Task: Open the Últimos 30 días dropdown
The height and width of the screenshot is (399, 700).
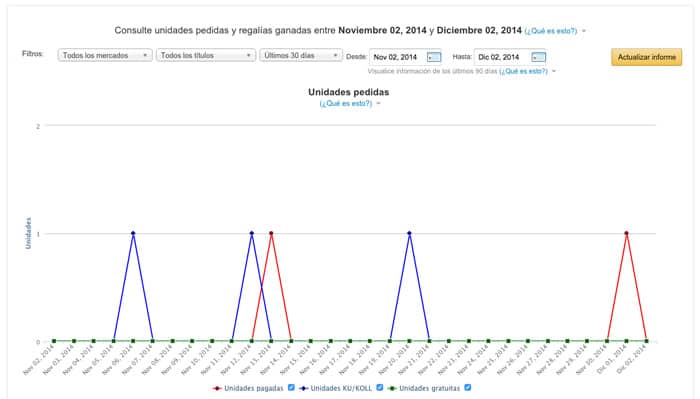Action: 301,55
